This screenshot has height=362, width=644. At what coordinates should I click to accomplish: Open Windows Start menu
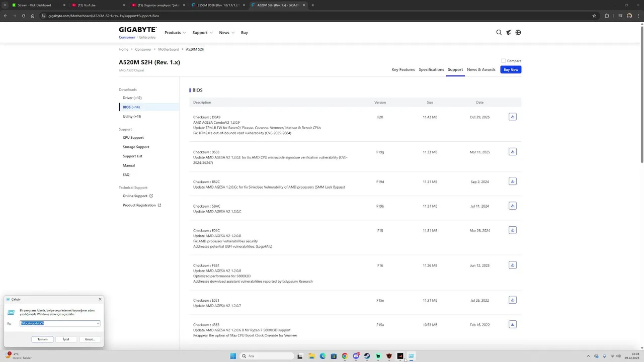point(233,356)
